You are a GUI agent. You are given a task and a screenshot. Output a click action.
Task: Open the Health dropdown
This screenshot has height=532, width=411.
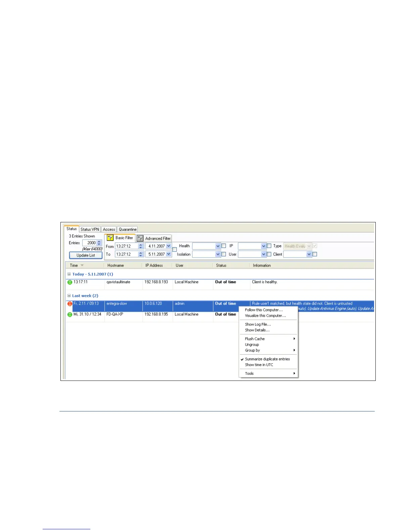pyautogui.click(x=218, y=246)
